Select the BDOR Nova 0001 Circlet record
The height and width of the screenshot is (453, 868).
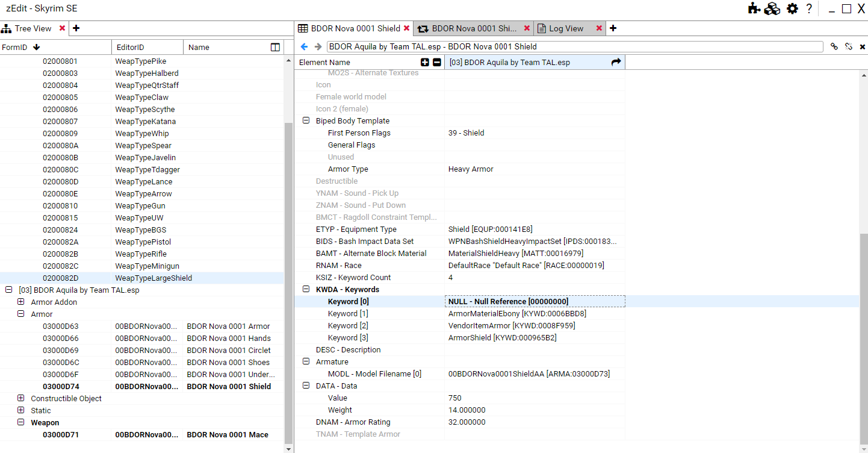point(142,350)
